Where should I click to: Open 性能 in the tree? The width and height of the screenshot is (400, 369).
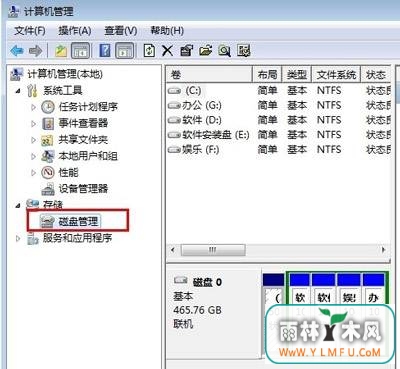click(68, 172)
